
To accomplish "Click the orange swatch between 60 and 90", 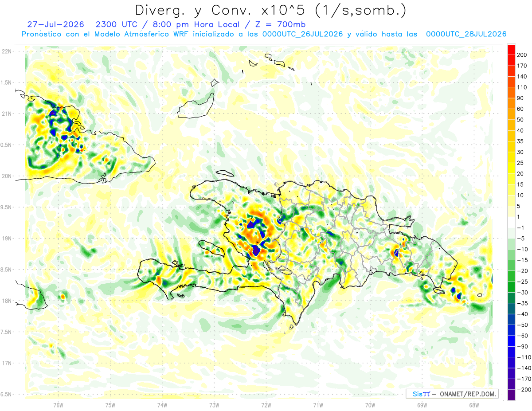I will tap(511, 103).
